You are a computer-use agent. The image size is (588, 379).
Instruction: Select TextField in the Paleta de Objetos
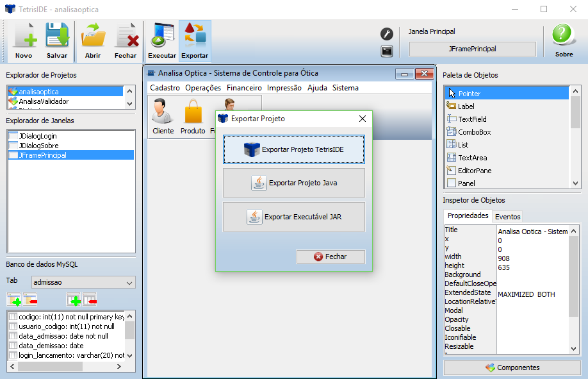(x=472, y=119)
